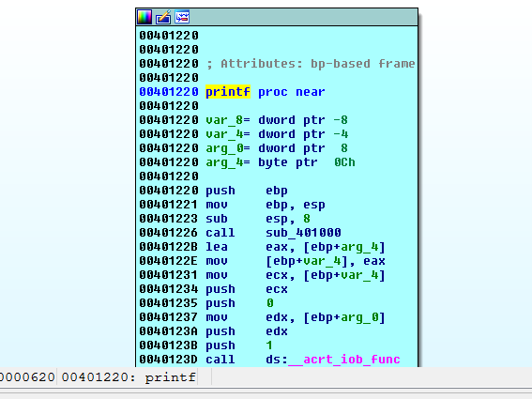Select the highlighted printf function name
This screenshot has height=399, width=532.
tap(228, 92)
